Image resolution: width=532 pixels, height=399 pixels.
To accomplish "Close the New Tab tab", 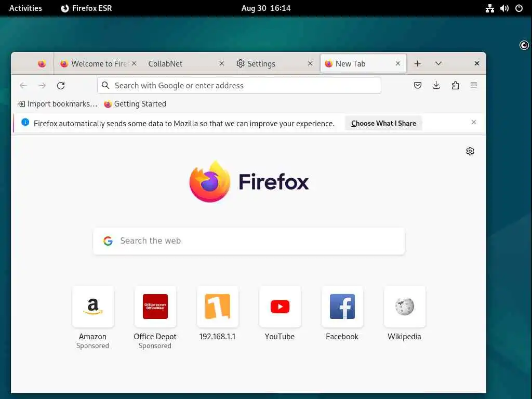I will [398, 63].
